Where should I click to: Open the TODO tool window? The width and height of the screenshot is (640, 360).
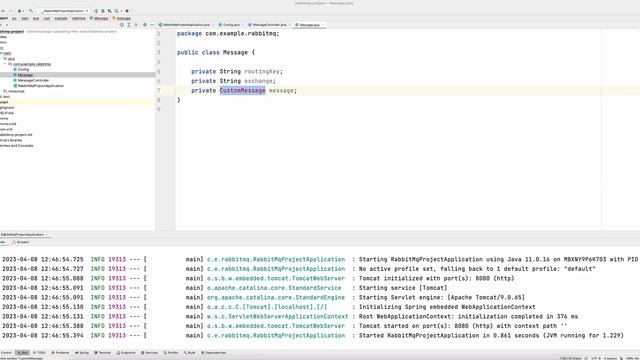point(40,353)
